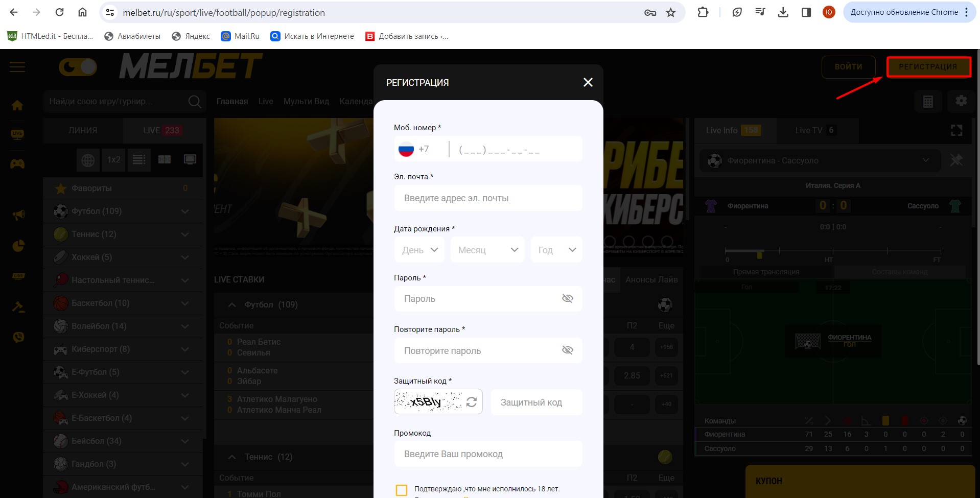Open the Год birth year dropdown
Image resolution: width=980 pixels, height=498 pixels.
(556, 250)
